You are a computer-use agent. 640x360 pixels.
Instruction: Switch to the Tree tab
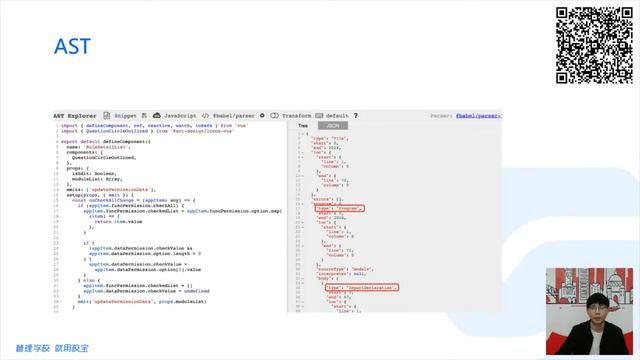pyautogui.click(x=303, y=126)
